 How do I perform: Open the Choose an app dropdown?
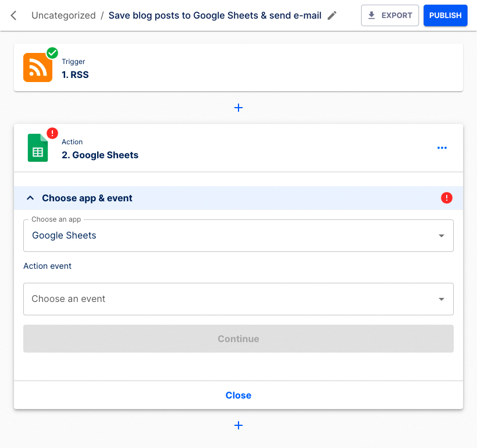(238, 236)
